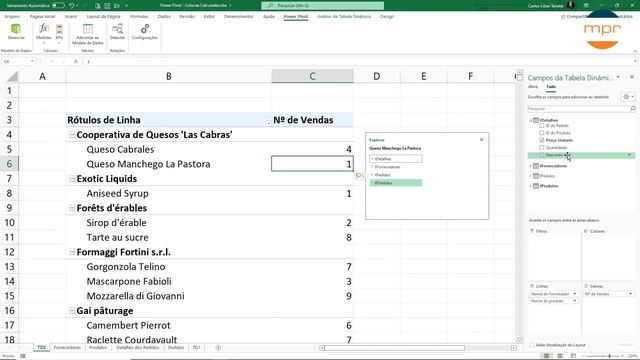Open the Medidas (fx) menu

(44, 33)
